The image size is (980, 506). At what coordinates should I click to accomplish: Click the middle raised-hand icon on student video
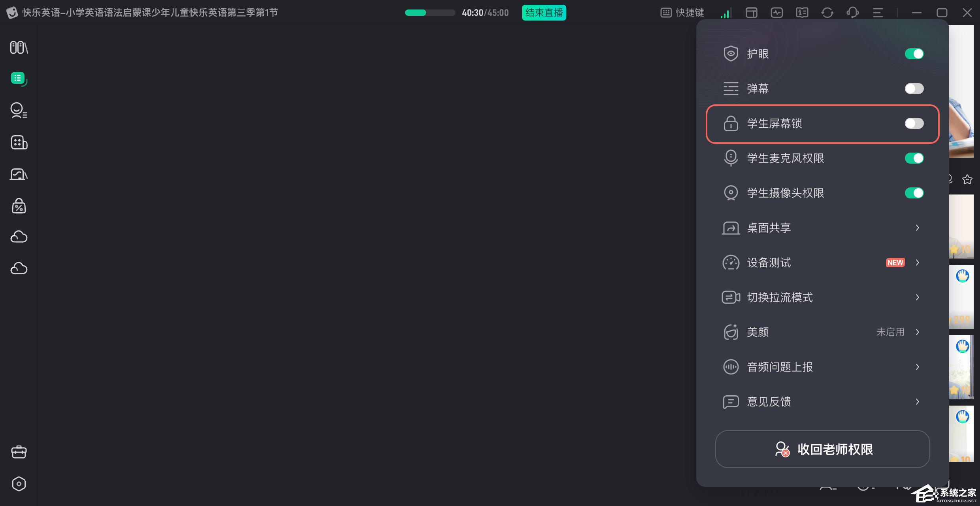pos(962,346)
